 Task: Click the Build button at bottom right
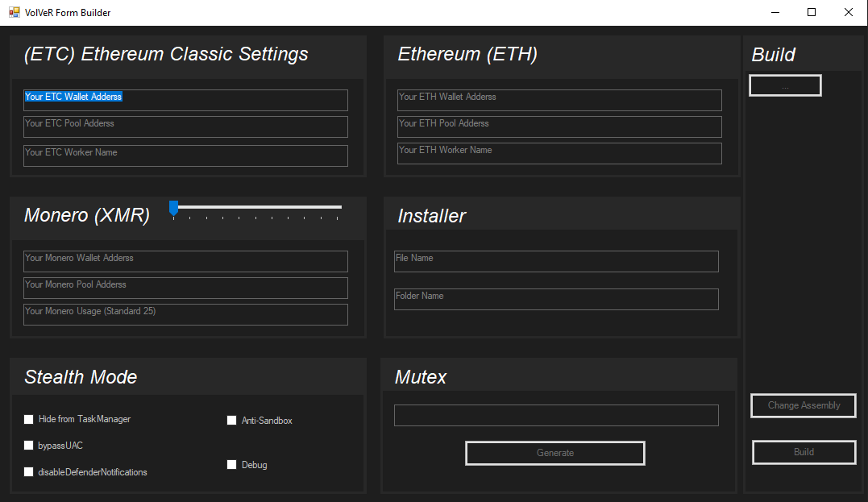[804, 452]
